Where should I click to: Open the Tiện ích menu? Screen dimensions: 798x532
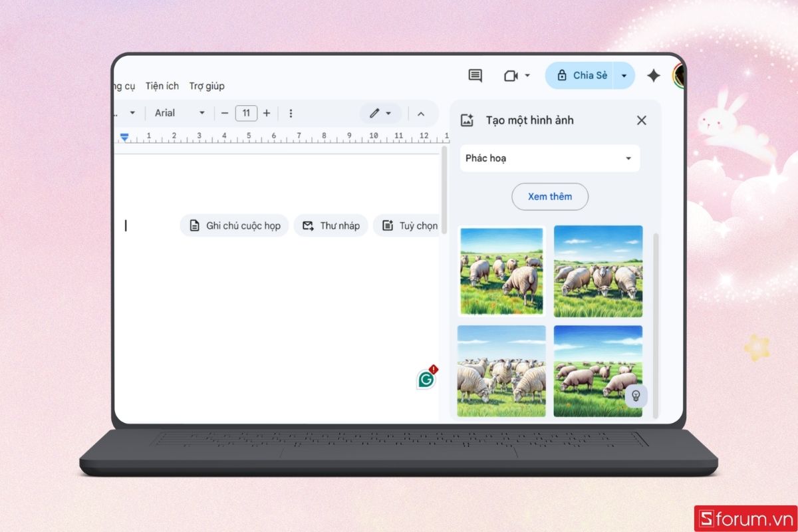pyautogui.click(x=162, y=86)
